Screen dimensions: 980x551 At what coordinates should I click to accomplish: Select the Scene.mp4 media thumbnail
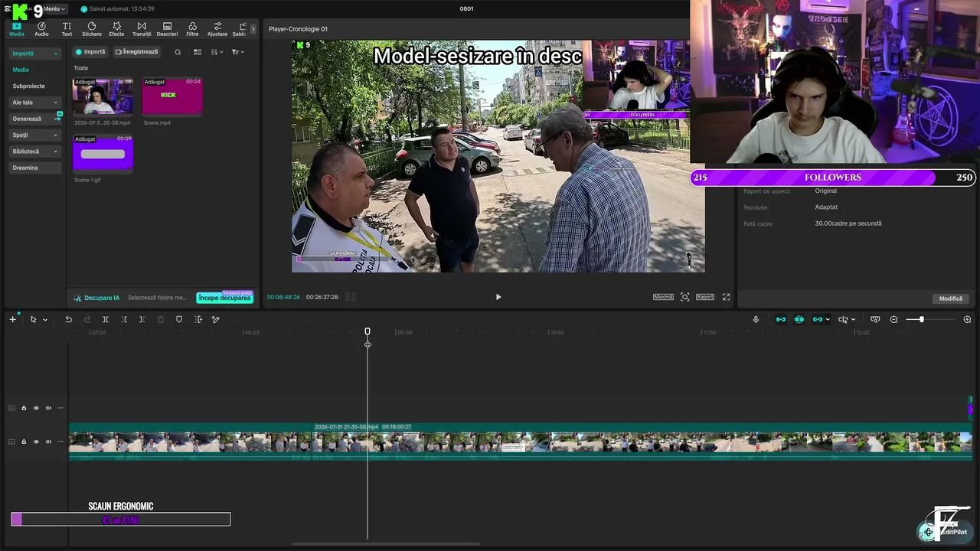pos(172,97)
